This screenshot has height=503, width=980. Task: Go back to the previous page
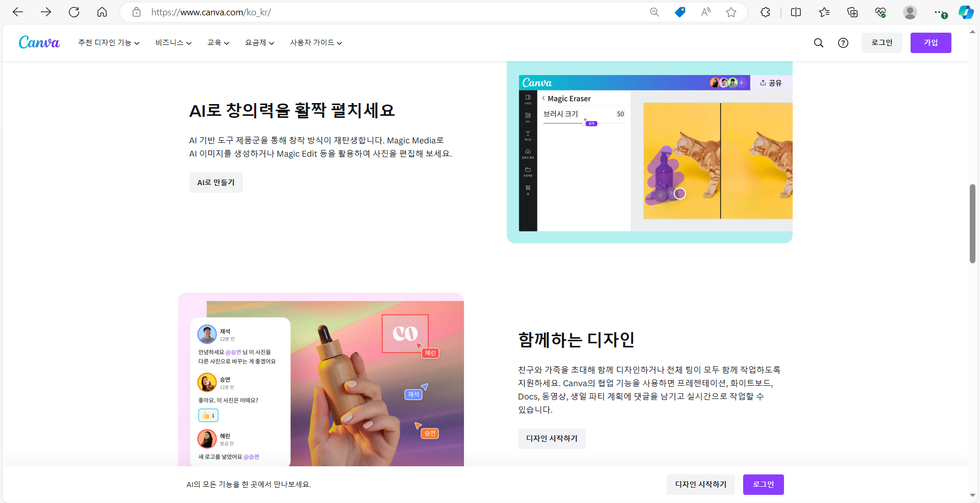[x=18, y=12]
